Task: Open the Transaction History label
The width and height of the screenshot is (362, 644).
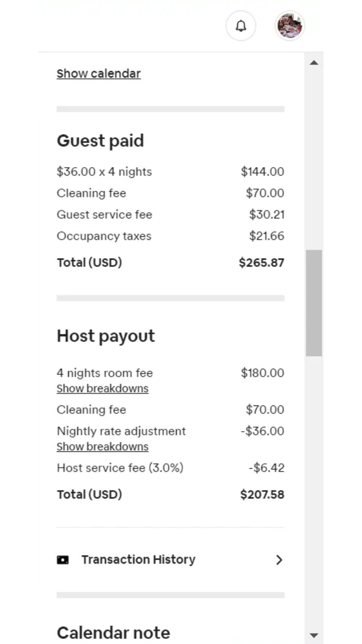Action: 138,559
